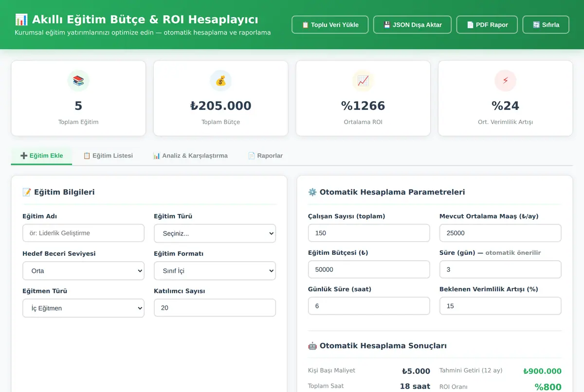Click the Eğitim Bilgileri section heading

pos(58,192)
